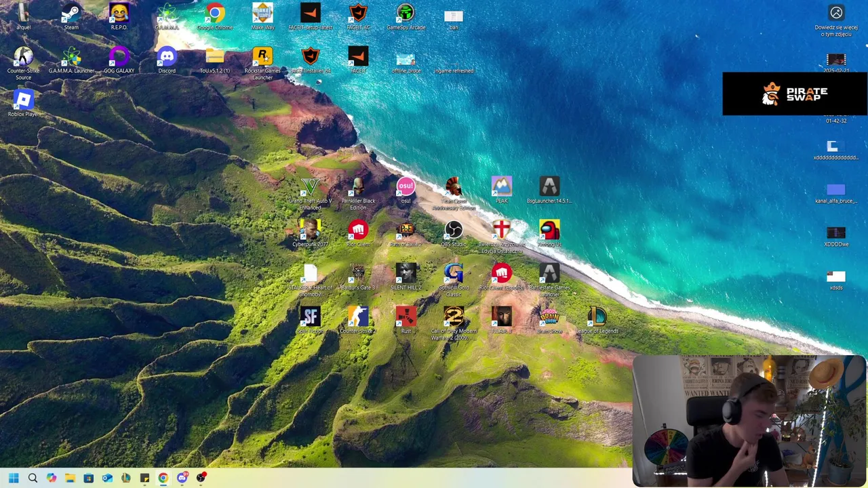The height and width of the screenshot is (488, 868).
Task: Open the Discord desktop shortcut
Action: tap(167, 60)
